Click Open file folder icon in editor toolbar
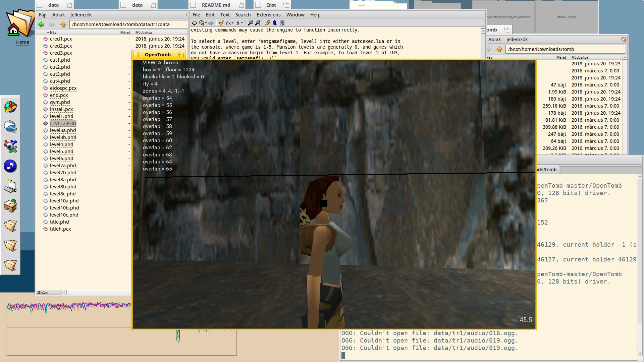The height and width of the screenshot is (362, 644). pyautogui.click(x=201, y=23)
